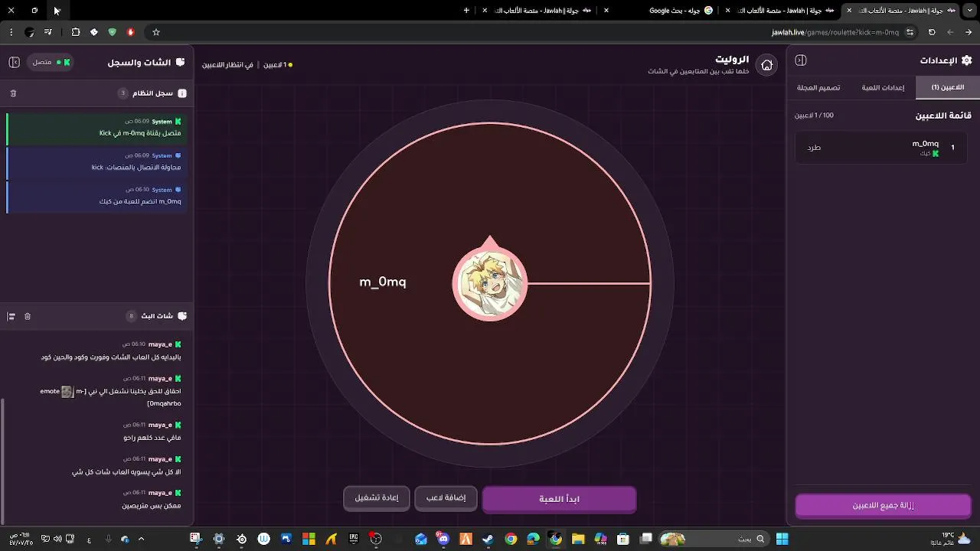The image size is (980, 551).
Task: Open Epic Games launcher from the taskbar
Action: [353, 539]
